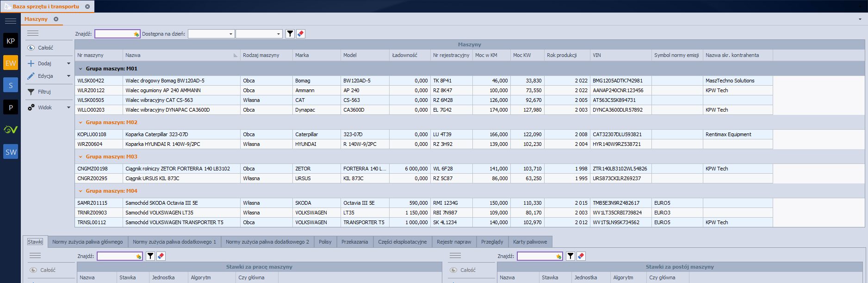Focus the top Znajdź search field
Image resolution: width=868 pixels, height=283 pixels.
[x=114, y=34]
